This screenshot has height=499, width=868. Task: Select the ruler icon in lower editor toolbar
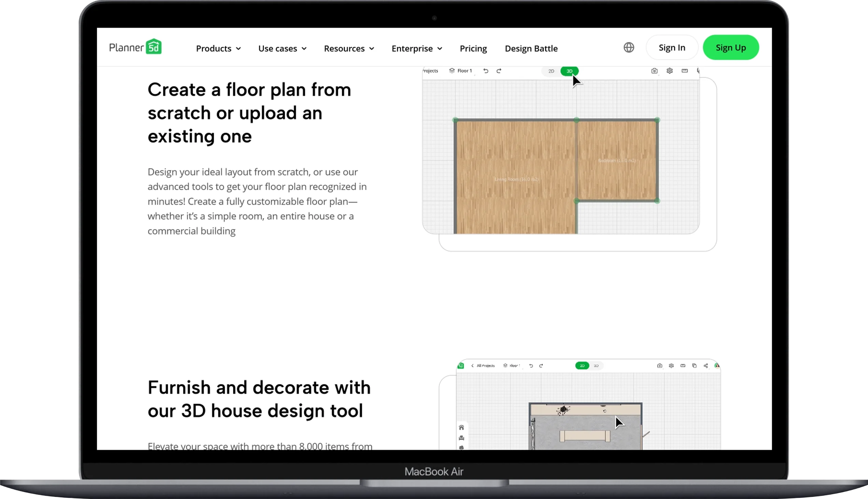683,366
